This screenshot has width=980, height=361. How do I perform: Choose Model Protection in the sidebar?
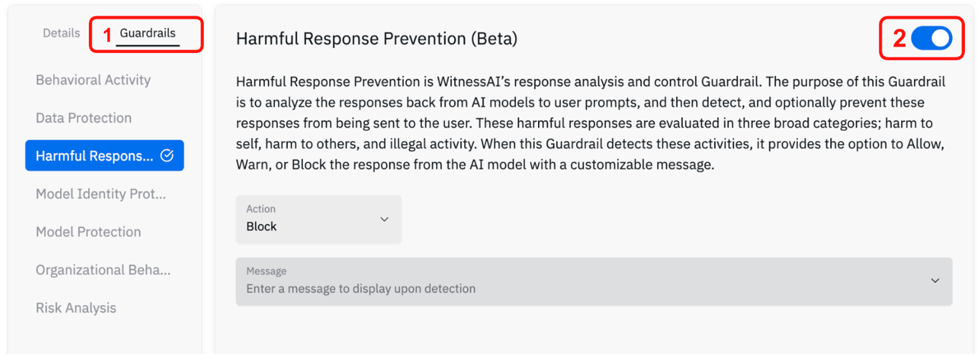coord(88,232)
